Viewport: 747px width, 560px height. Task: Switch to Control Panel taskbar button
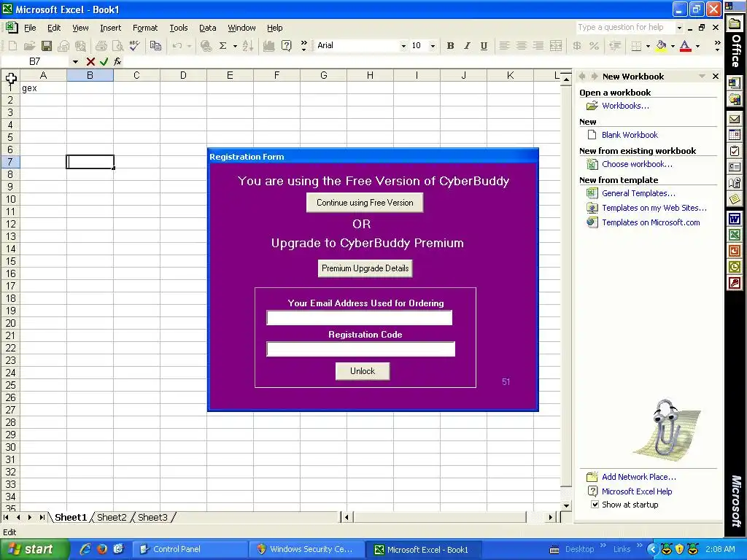[190, 549]
